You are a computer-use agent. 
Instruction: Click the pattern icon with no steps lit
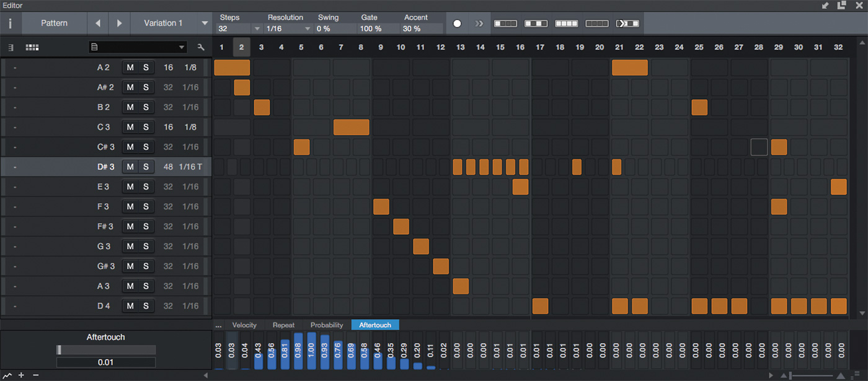[597, 24]
